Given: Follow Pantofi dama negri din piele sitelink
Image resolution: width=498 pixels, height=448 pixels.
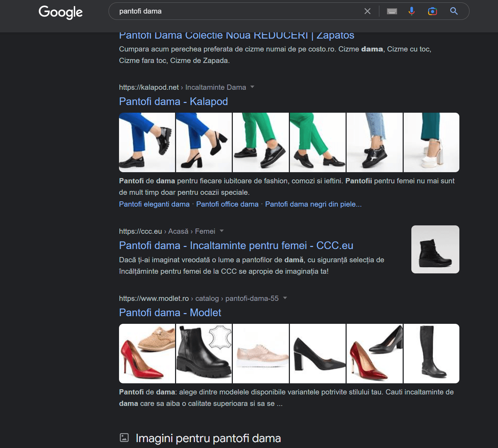Looking at the screenshot, I should pyautogui.click(x=313, y=204).
